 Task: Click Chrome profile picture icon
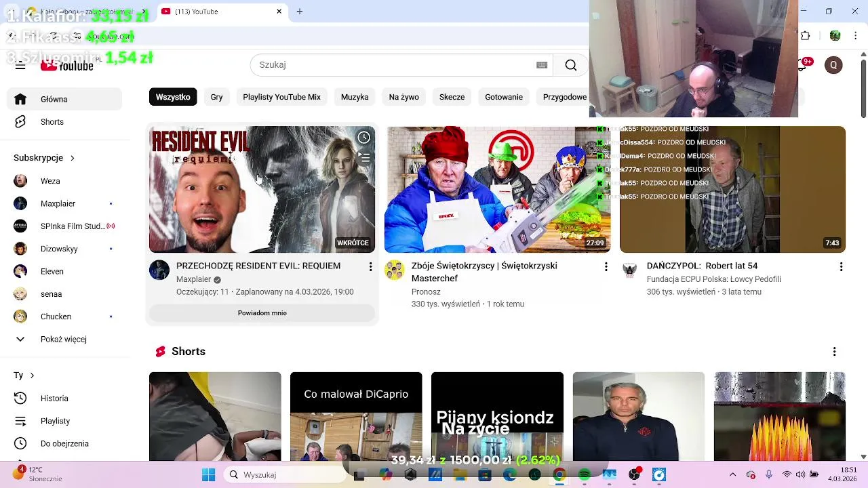click(x=835, y=36)
